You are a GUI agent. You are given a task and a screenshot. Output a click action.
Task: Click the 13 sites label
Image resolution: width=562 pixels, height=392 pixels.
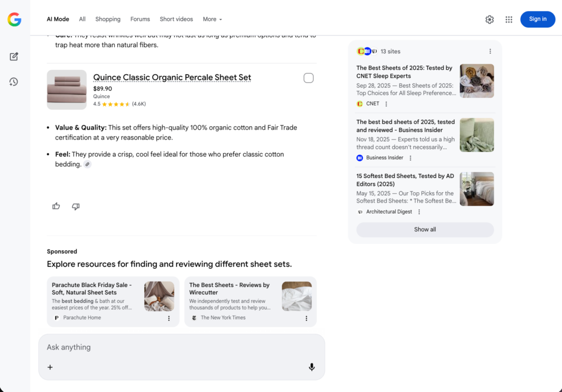390,51
